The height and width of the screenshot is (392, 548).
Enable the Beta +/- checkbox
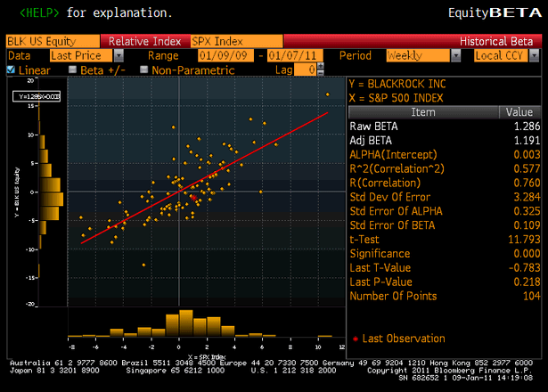pos(72,69)
